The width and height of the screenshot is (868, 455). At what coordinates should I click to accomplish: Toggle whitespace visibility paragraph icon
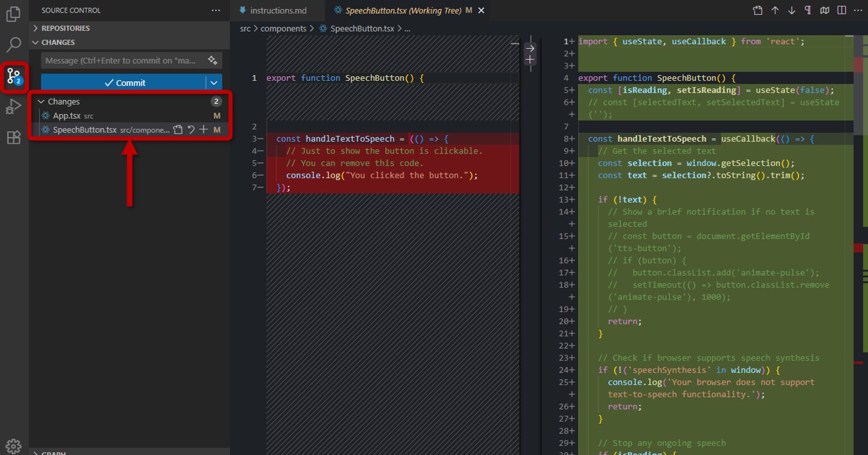(808, 10)
